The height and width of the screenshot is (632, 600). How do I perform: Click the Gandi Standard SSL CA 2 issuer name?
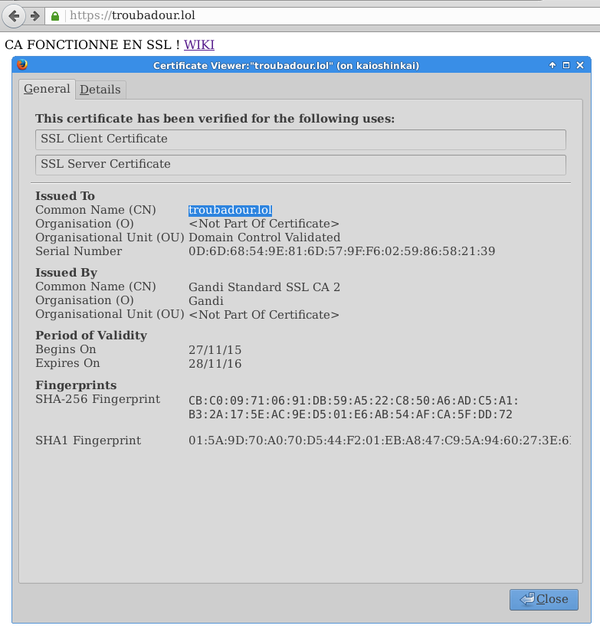[x=264, y=287]
